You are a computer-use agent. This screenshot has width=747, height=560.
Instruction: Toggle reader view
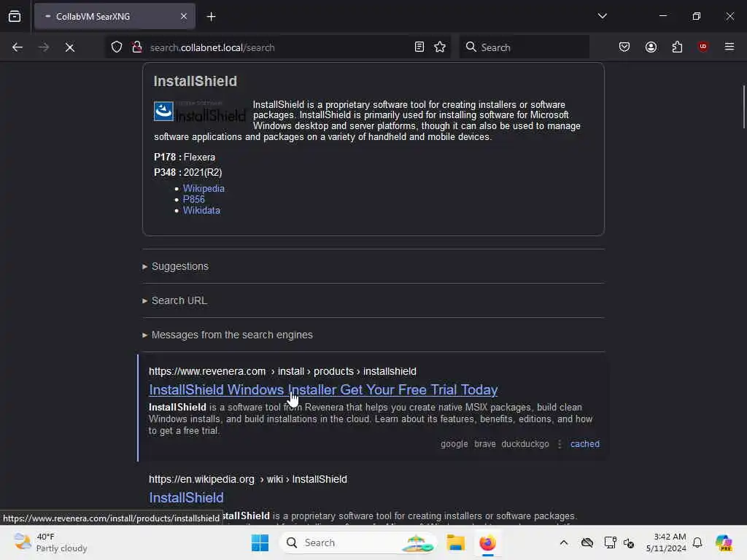[419, 47]
